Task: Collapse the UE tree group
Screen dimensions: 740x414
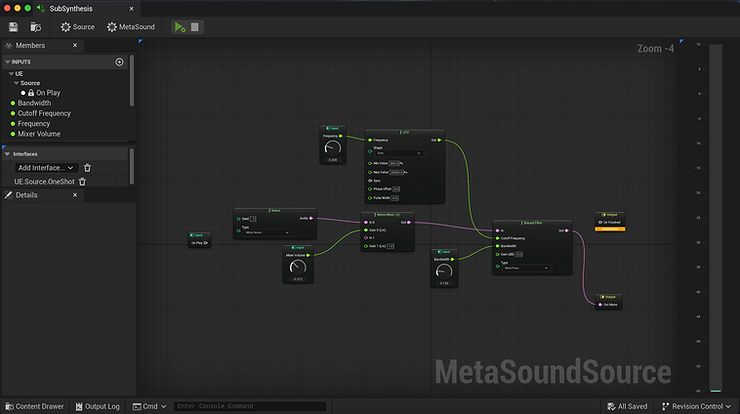Action: pos(11,74)
